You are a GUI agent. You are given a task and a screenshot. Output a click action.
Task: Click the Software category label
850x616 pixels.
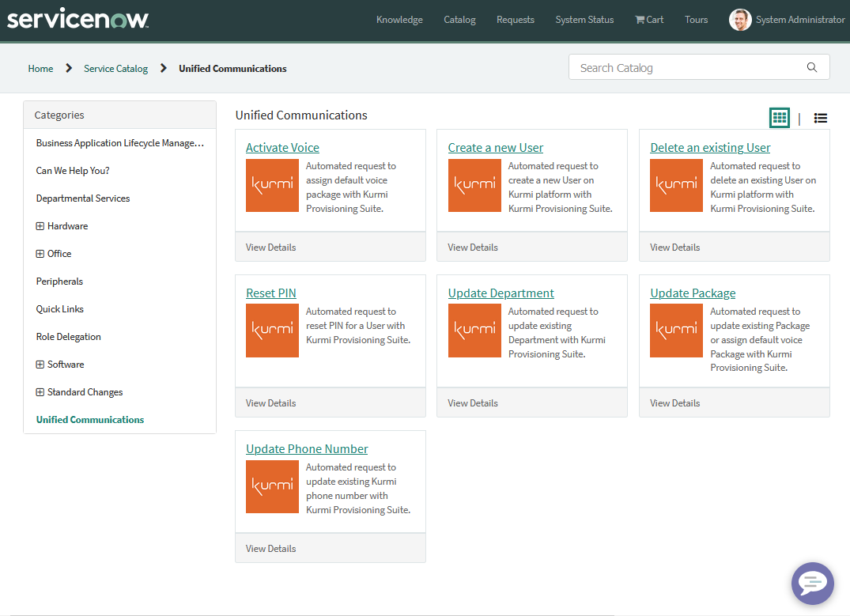click(x=66, y=365)
